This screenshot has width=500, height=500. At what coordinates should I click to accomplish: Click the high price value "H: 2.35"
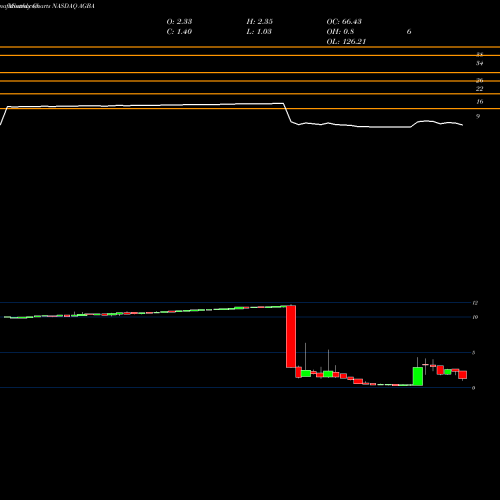click(x=260, y=21)
